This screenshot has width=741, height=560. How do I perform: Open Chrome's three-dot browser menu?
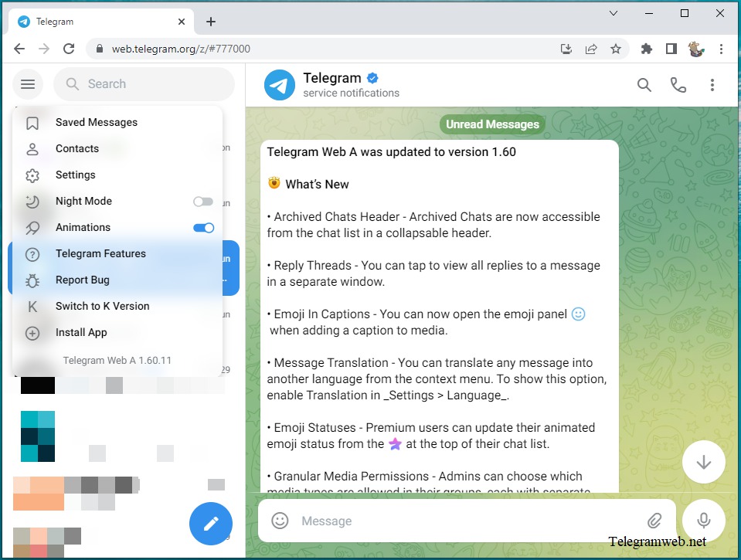(x=722, y=49)
